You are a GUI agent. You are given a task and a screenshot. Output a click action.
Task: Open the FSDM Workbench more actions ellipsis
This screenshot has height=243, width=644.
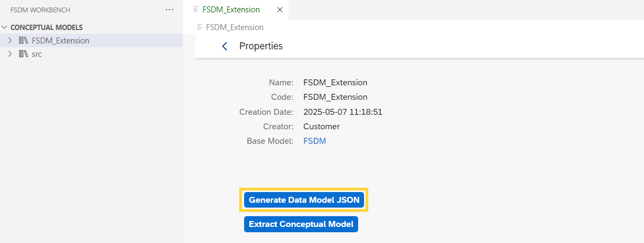point(170,10)
